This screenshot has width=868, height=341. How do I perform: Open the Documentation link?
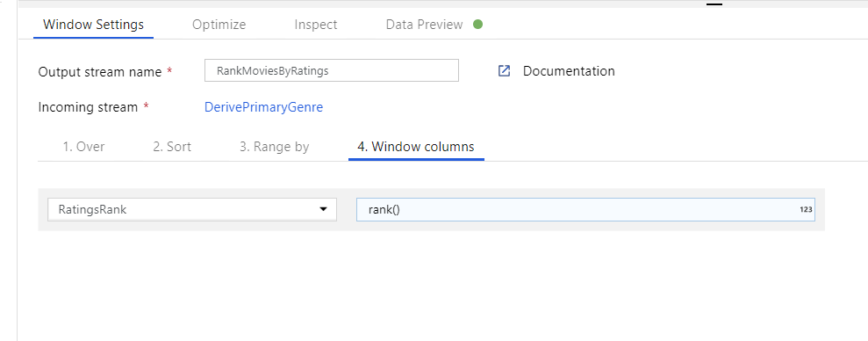pyautogui.click(x=569, y=71)
